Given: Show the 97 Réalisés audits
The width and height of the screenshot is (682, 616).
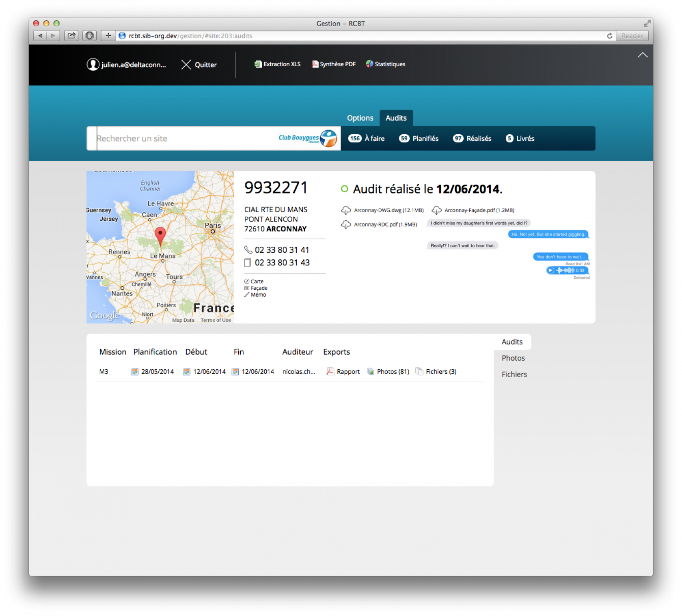Looking at the screenshot, I should [472, 138].
